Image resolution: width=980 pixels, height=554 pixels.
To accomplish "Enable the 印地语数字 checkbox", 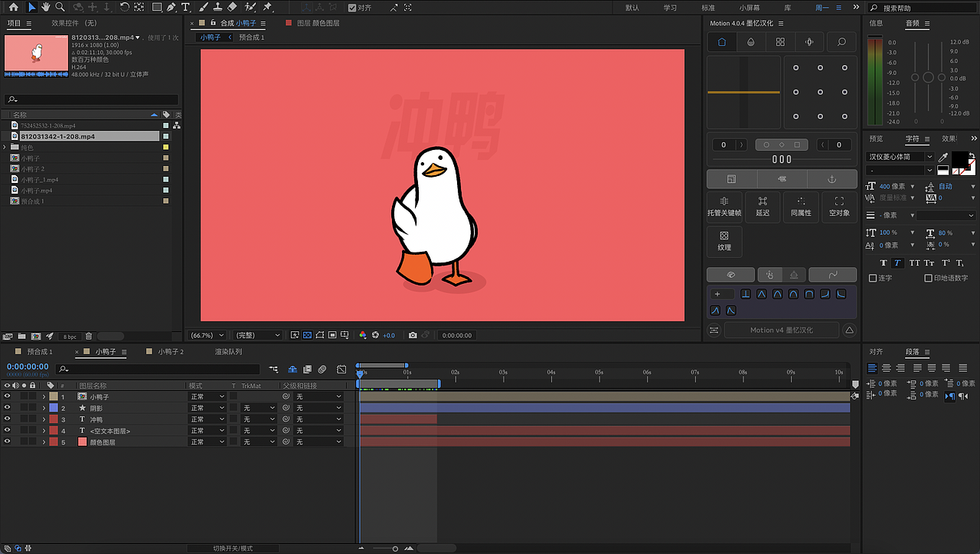I will 928,278.
